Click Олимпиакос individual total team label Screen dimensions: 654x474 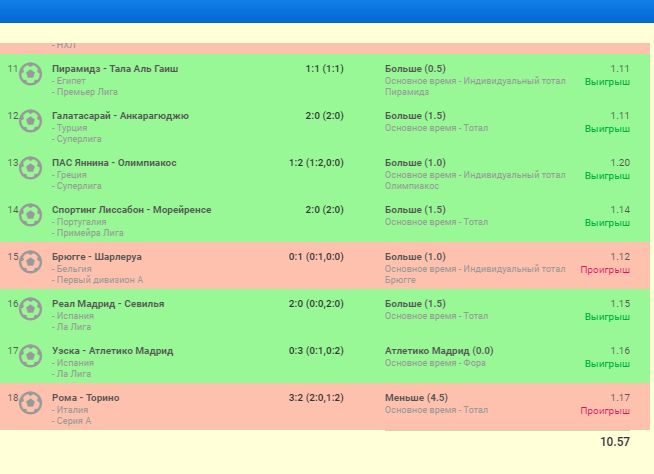point(412,186)
